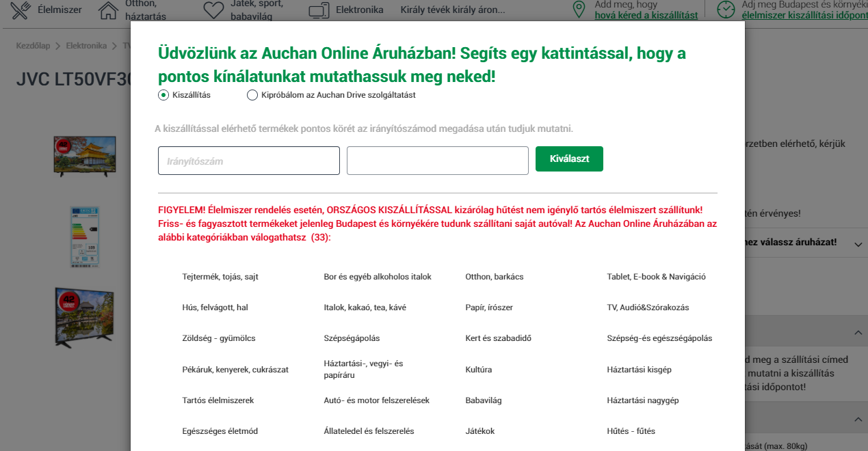Choose Szépség-és egészségápolás category
Screen dimensions: 868x451
point(659,338)
